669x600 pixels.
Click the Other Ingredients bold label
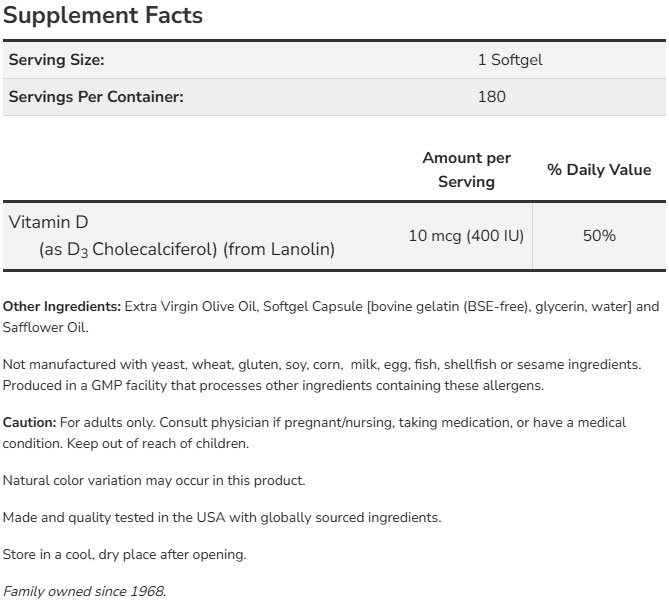[62, 306]
